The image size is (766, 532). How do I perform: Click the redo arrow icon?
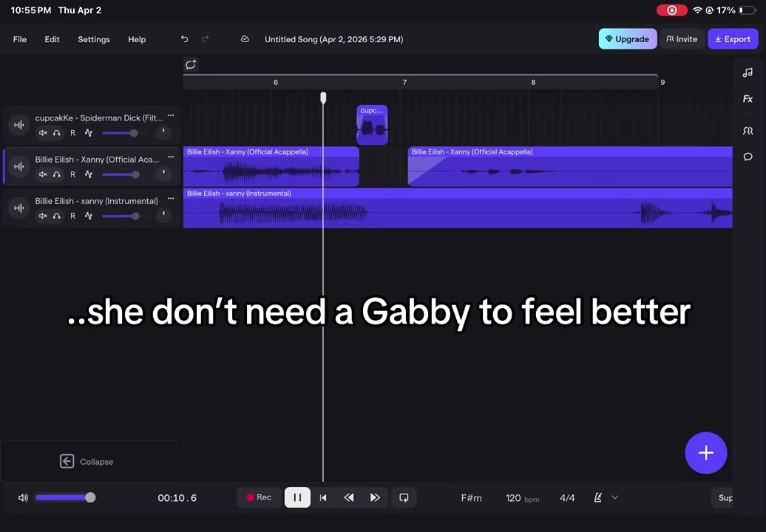tap(206, 39)
